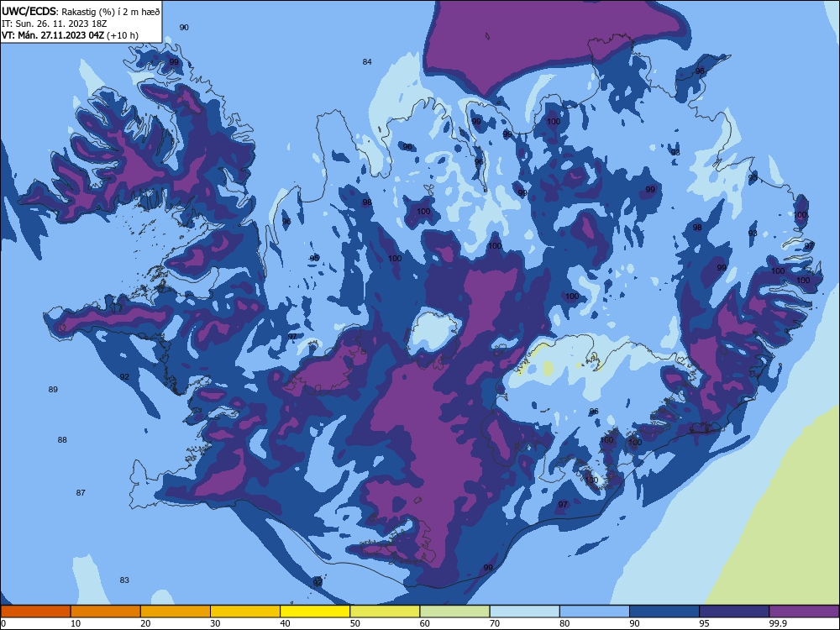
Task: Pick the amber 20–30 legend swatch
Action: [176, 612]
